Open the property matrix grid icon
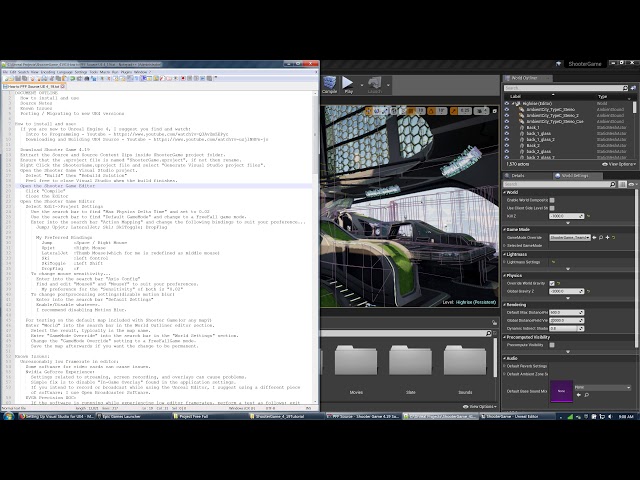This screenshot has width=640, height=480. pyautogui.click(x=622, y=184)
